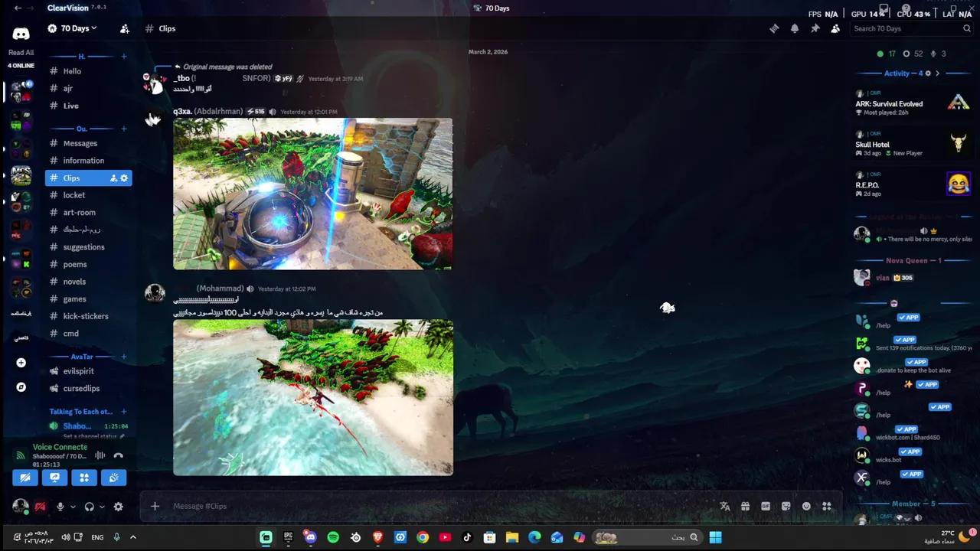Toggle the member list icon
Image resolution: width=980 pixels, height=551 pixels.
tap(835, 28)
